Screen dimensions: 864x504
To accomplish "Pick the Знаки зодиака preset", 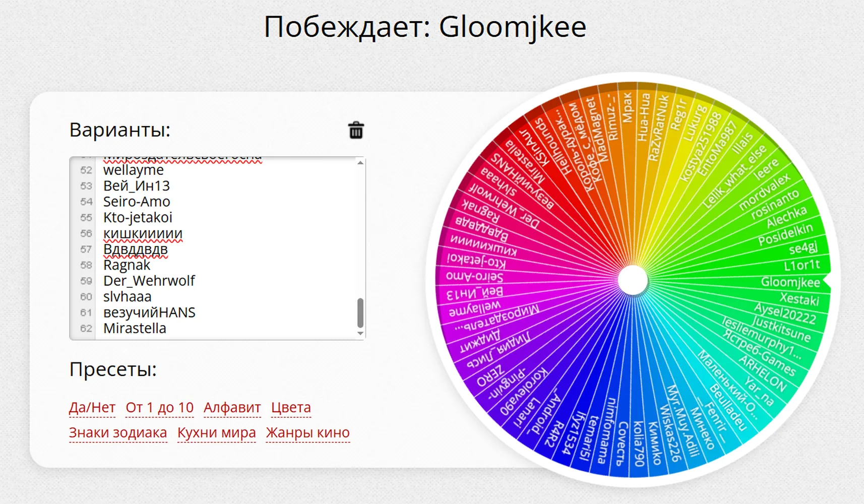I will pyautogui.click(x=118, y=432).
